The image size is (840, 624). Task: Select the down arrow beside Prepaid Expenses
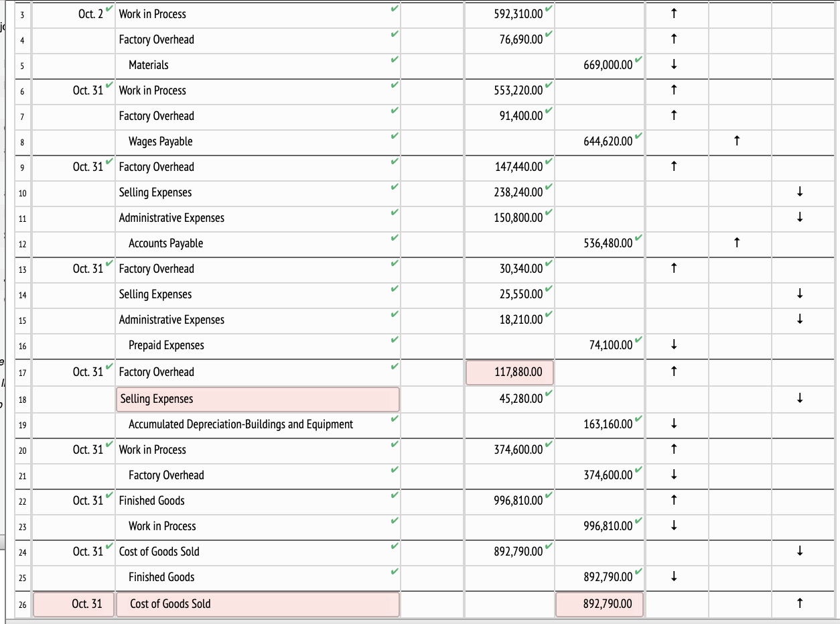click(x=675, y=345)
